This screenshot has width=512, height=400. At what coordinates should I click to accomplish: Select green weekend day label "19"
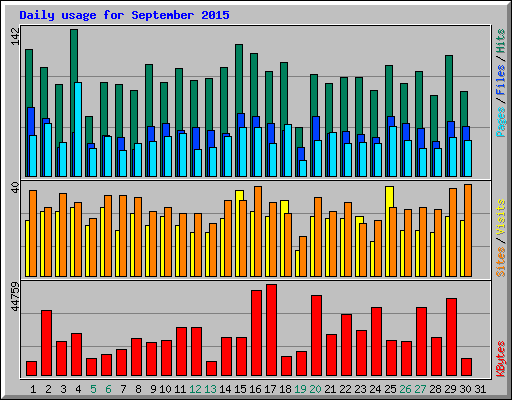300,389
